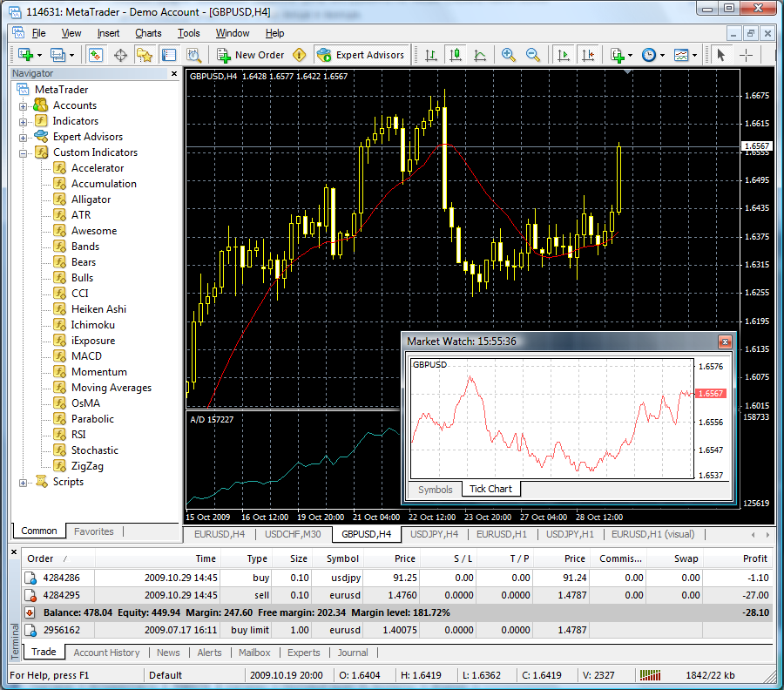Open MetaEditor via yellow diamond icon
Image resolution: width=784 pixels, height=690 pixels.
click(299, 55)
